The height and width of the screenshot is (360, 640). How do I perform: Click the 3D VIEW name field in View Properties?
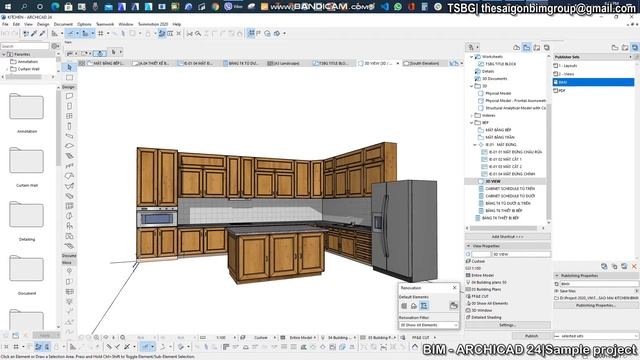pos(521,254)
